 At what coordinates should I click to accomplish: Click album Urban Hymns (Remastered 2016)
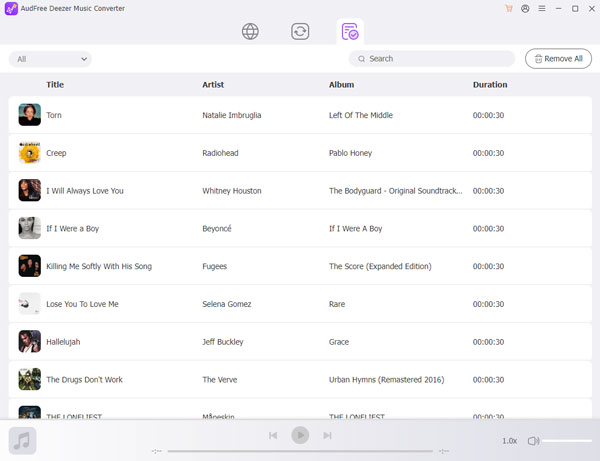click(386, 380)
